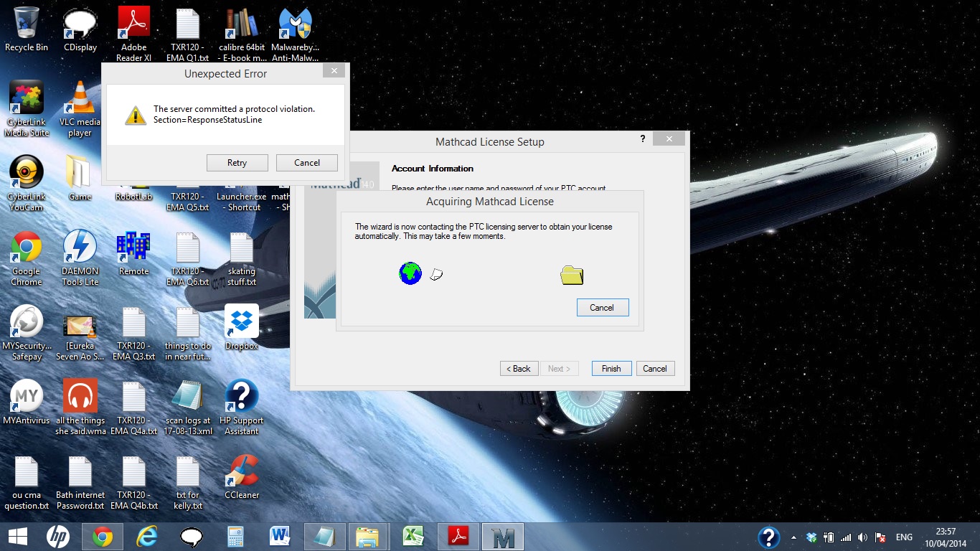Open MYAntivirus desktop shortcut
This screenshot has height=551, width=980.
point(27,402)
